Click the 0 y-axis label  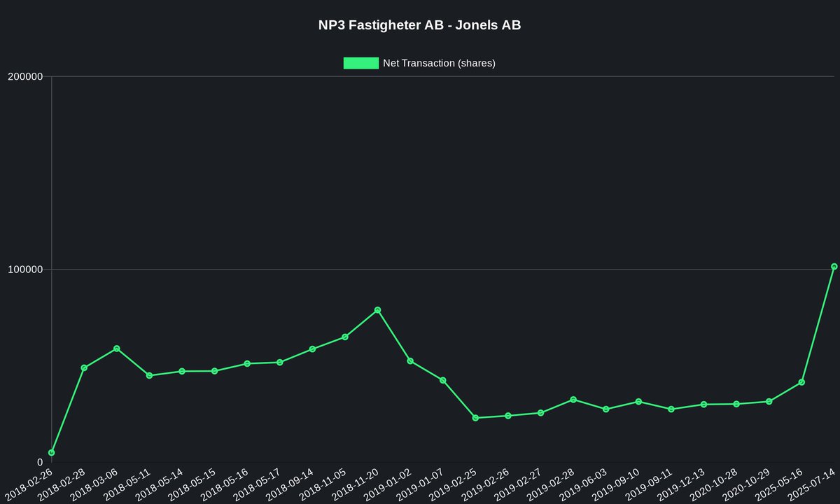tap(40, 463)
